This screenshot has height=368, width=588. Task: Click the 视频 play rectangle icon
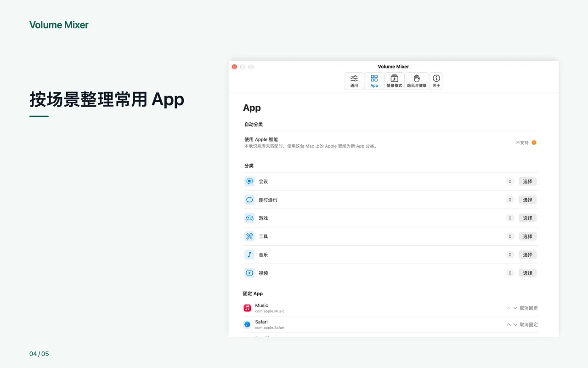[249, 273]
